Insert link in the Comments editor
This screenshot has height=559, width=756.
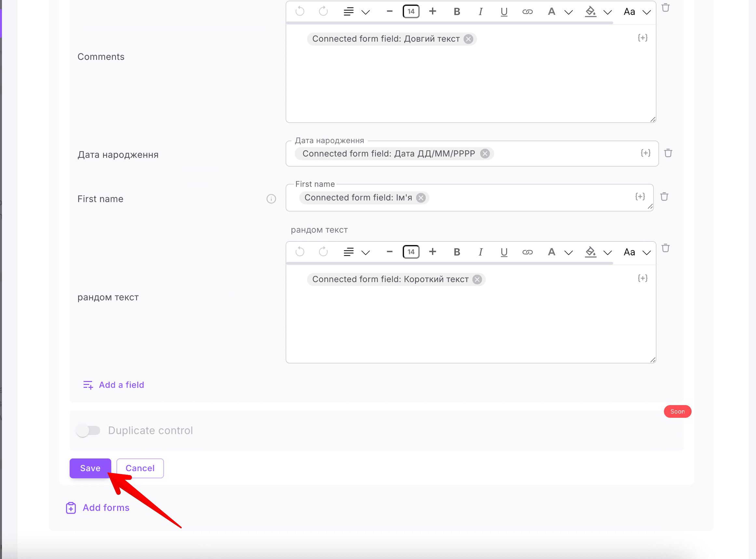(x=527, y=11)
